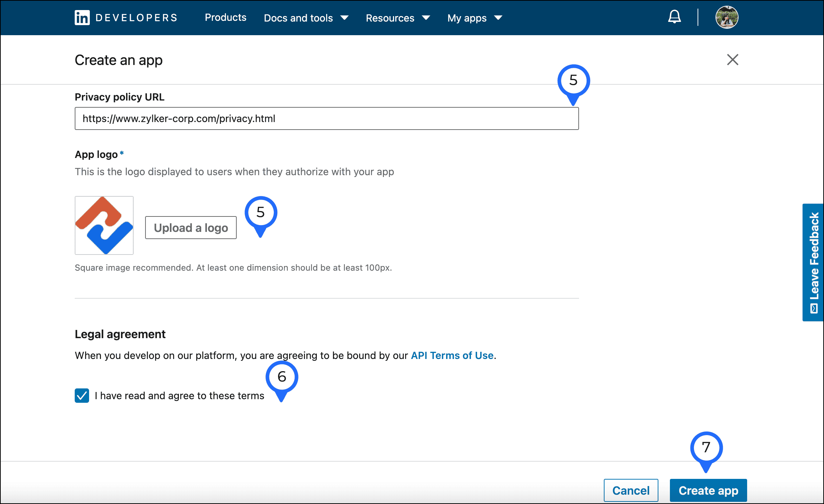Screen dimensions: 824x504
Task: Open the notifications bell
Action: [x=674, y=17]
